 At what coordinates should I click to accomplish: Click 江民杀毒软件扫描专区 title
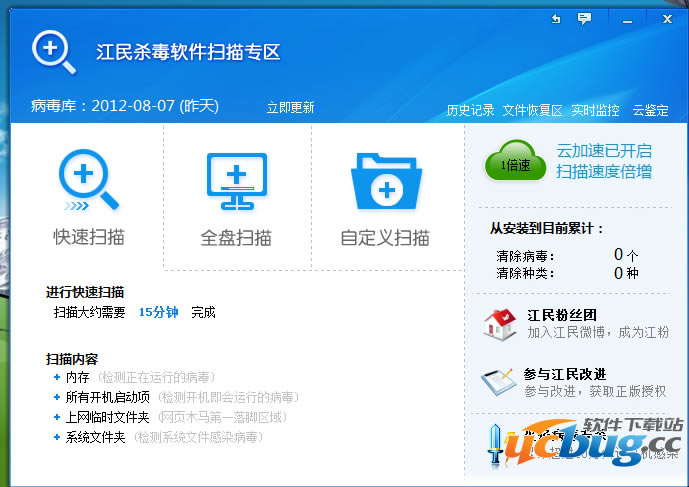[x=188, y=52]
